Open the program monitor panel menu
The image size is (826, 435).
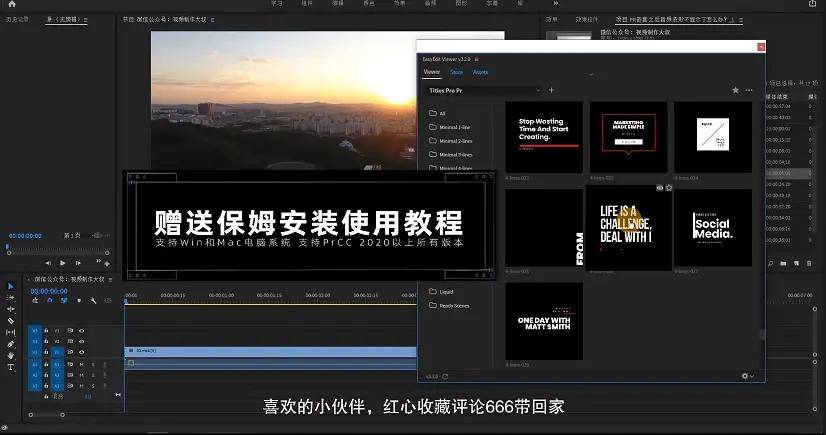point(212,19)
